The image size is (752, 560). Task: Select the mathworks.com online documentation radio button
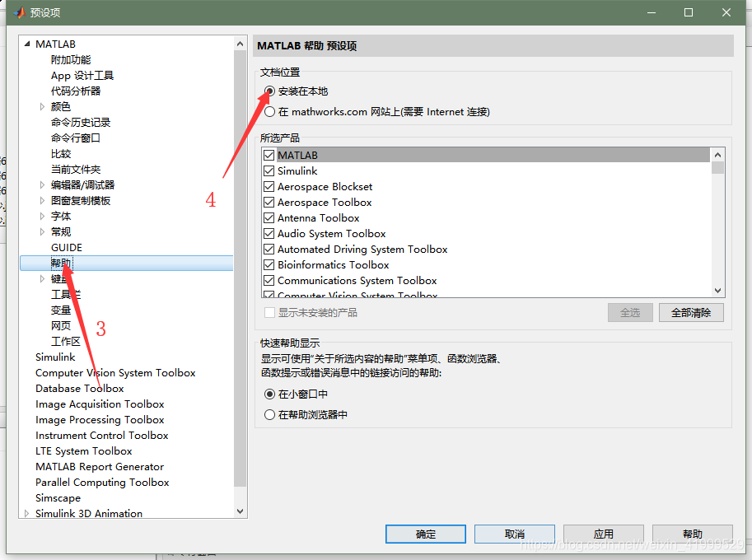(x=269, y=112)
